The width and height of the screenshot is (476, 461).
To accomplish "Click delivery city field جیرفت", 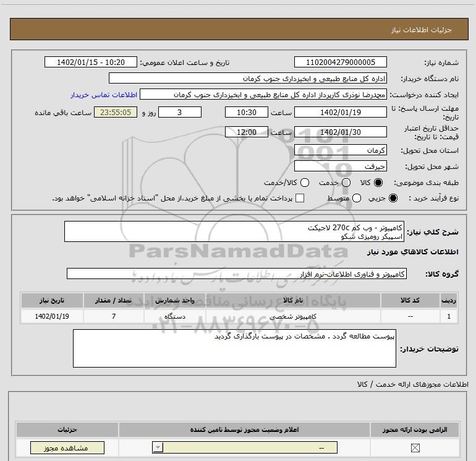I will coord(340,166).
